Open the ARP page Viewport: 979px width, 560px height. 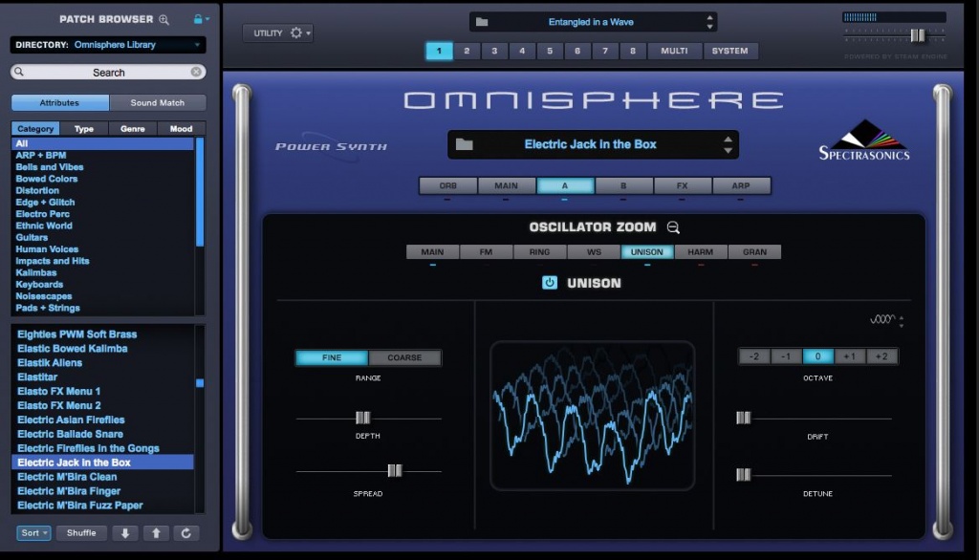pos(741,186)
